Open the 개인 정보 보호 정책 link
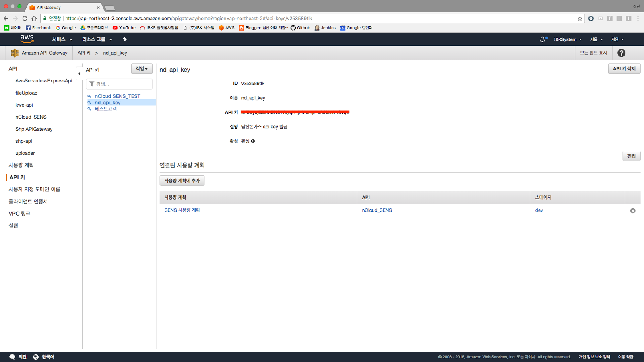 coord(594,357)
